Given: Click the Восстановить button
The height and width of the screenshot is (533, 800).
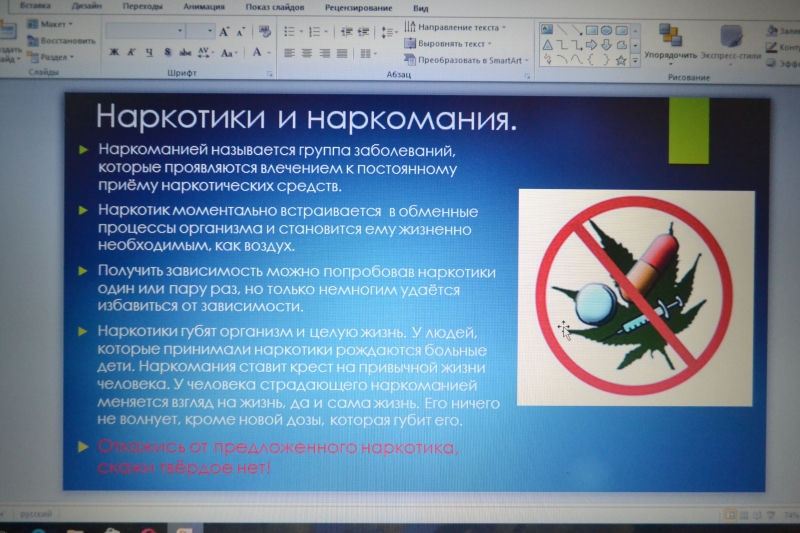Looking at the screenshot, I should point(67,41).
